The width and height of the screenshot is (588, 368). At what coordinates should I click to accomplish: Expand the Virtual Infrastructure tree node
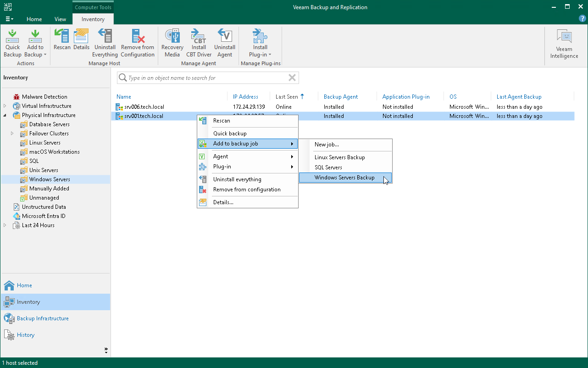point(5,106)
